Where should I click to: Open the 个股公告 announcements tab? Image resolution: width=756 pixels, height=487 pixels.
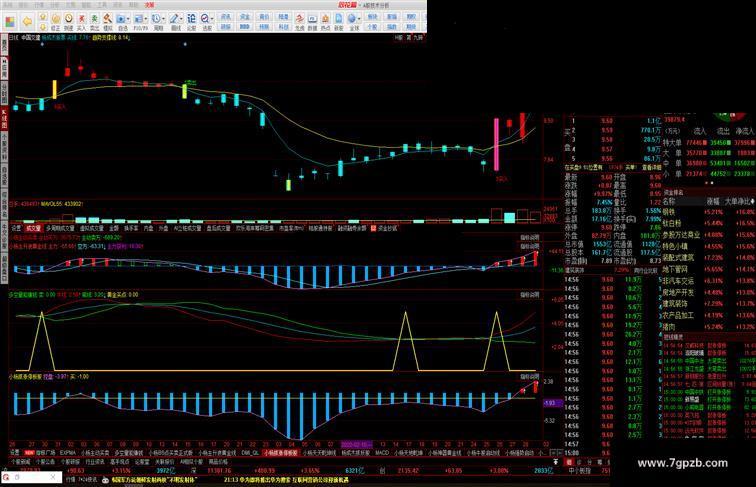click(45, 461)
